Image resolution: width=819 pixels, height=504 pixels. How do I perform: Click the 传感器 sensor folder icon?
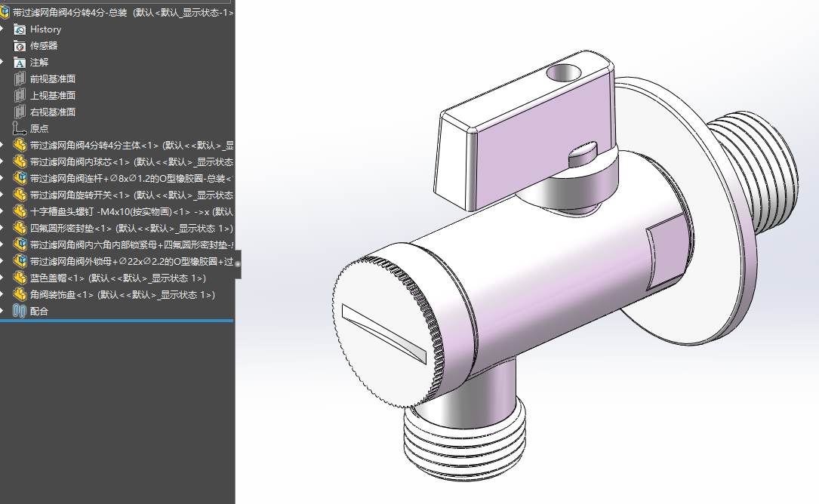coord(20,46)
